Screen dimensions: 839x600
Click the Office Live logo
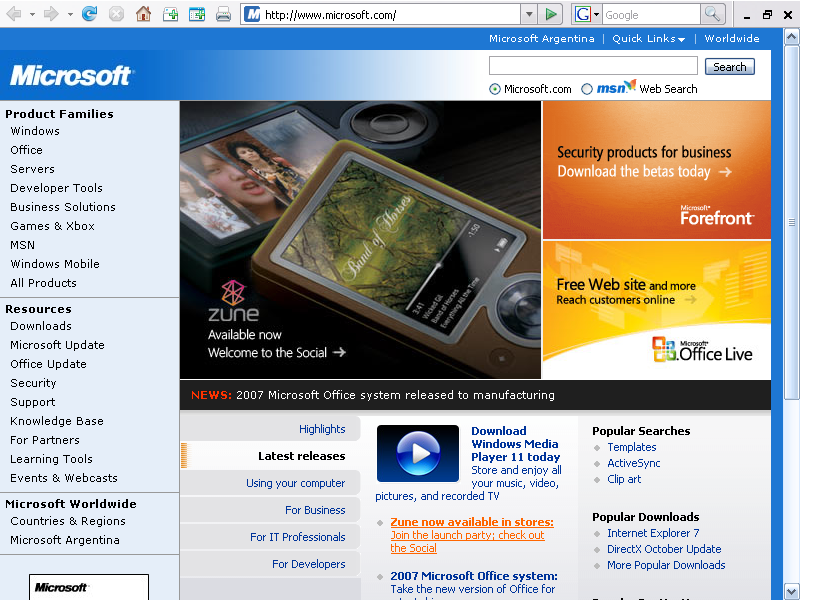click(x=702, y=350)
